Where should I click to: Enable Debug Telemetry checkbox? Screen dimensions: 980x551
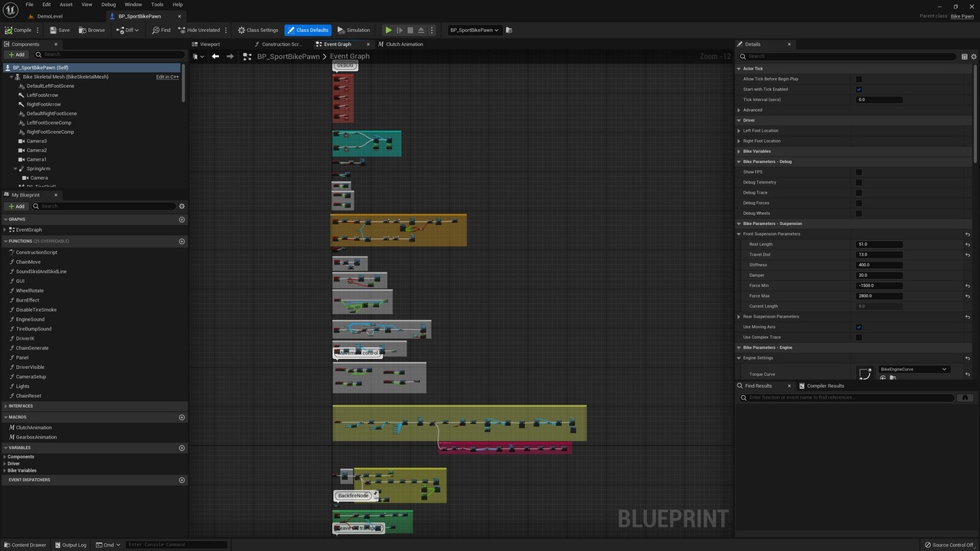click(x=858, y=182)
